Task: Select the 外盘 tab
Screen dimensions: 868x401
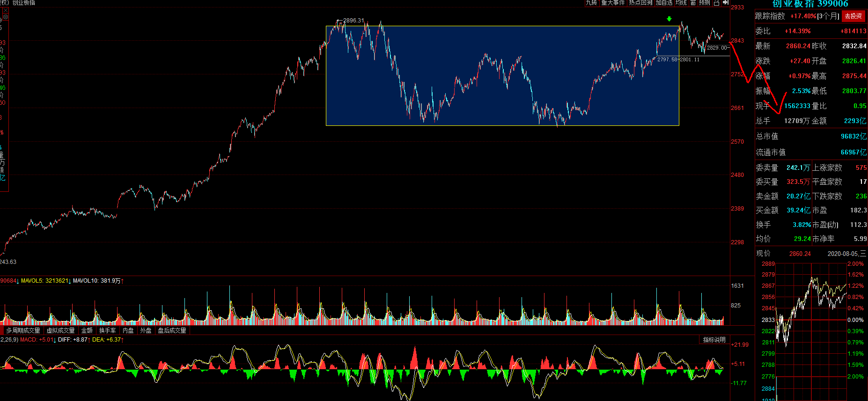Action: (146, 330)
